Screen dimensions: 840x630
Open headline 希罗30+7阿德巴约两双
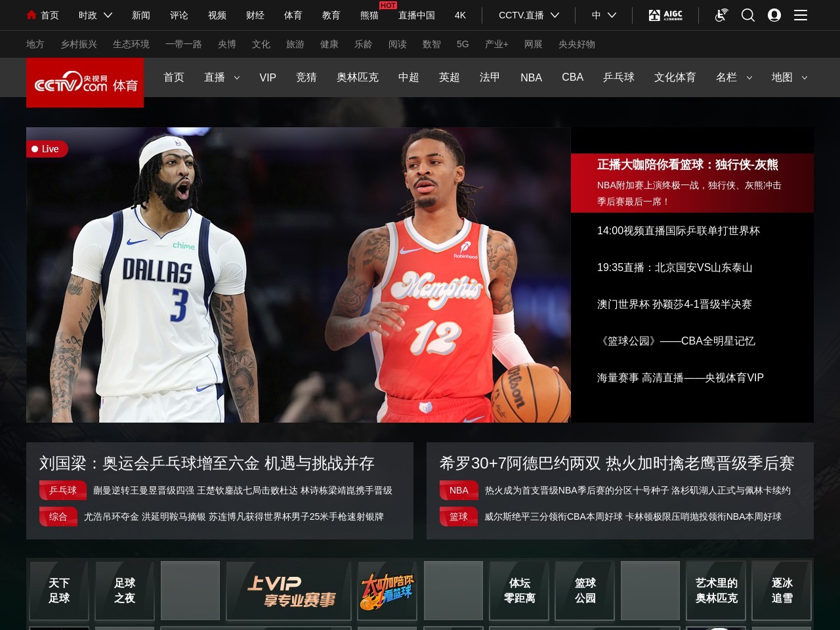tap(617, 463)
